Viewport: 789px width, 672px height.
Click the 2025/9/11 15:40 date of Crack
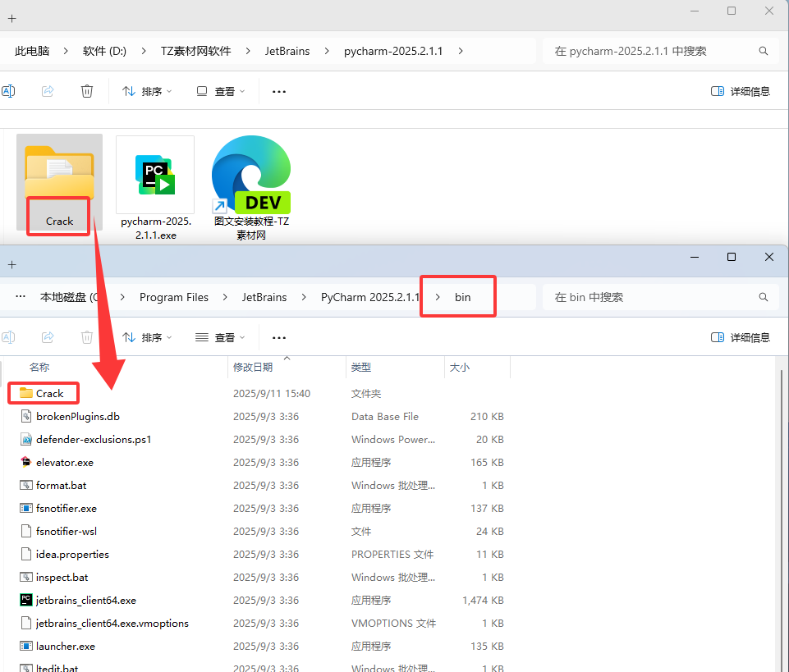tap(272, 393)
